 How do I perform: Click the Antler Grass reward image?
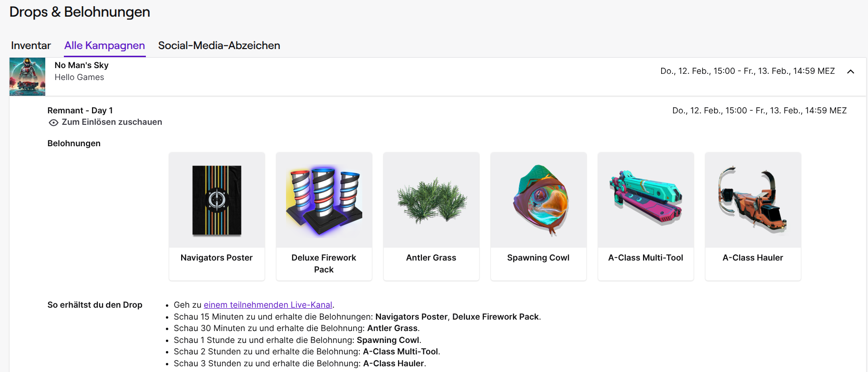coord(431,200)
